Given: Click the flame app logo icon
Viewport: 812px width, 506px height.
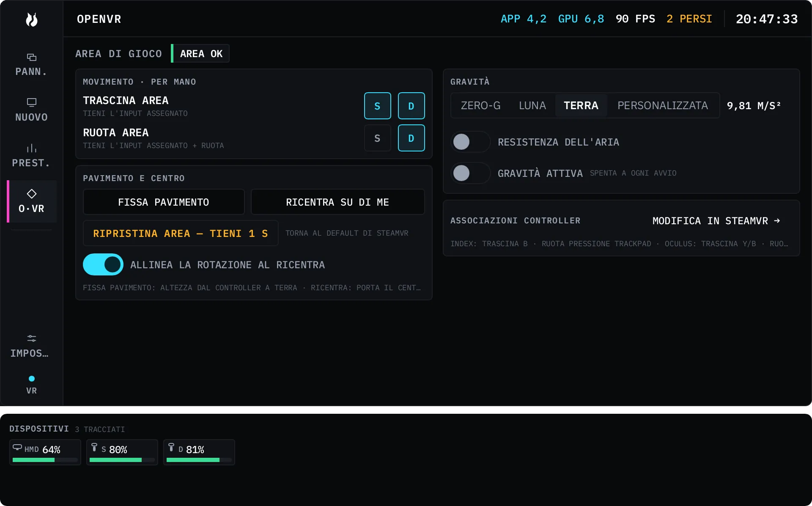Looking at the screenshot, I should (x=32, y=19).
